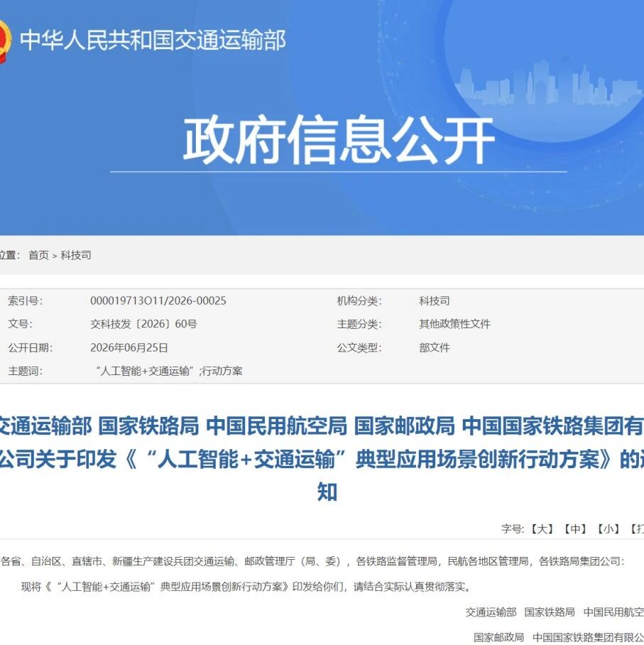Screen dimensions: 644x645
Task: Open the 中华人民共和国交通运输部 site title
Action: [153, 40]
